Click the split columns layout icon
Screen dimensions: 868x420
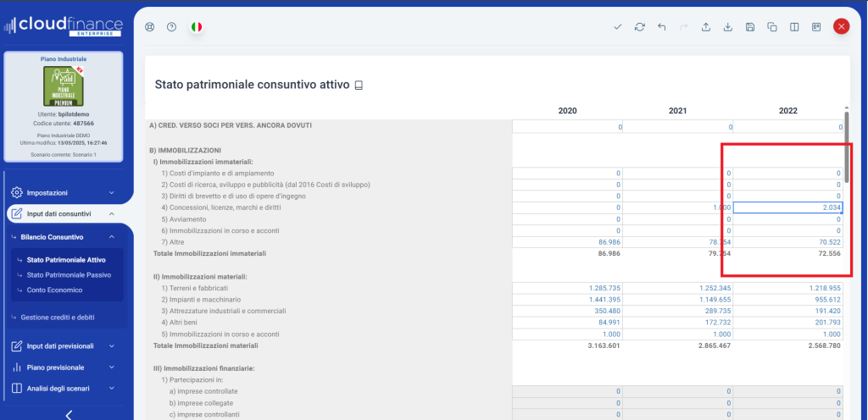(x=794, y=27)
